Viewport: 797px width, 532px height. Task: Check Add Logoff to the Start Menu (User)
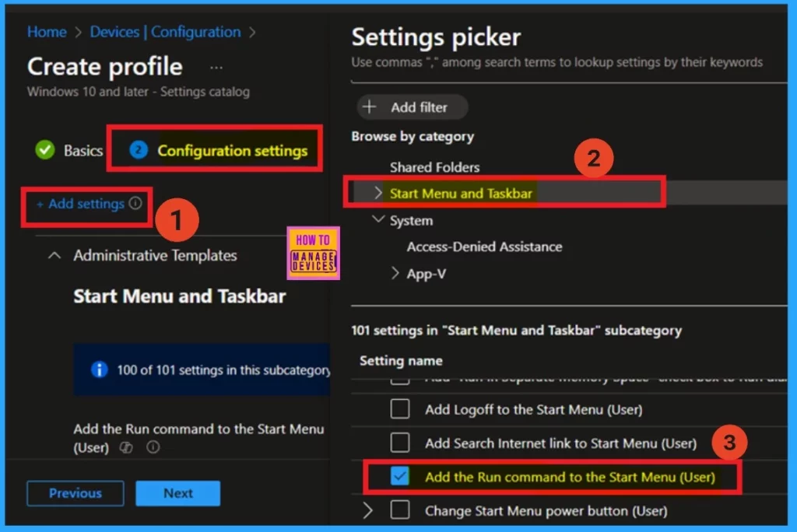point(400,409)
